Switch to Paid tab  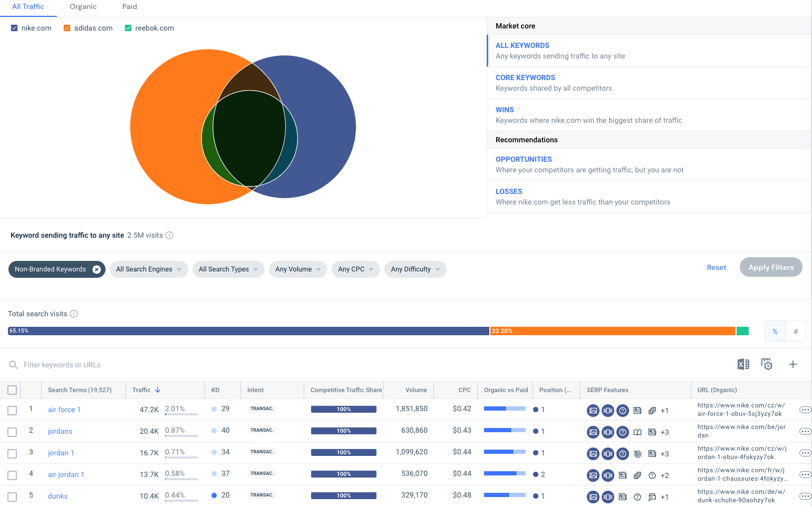point(130,7)
